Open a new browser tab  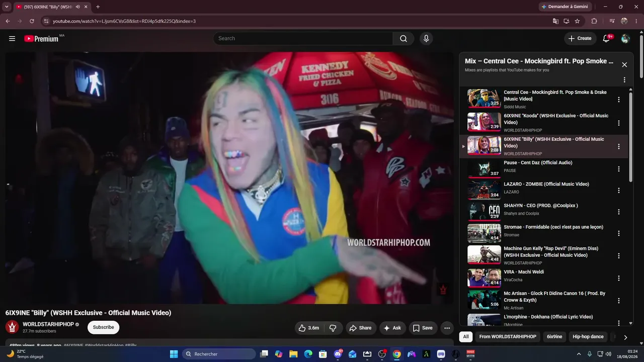click(98, 7)
